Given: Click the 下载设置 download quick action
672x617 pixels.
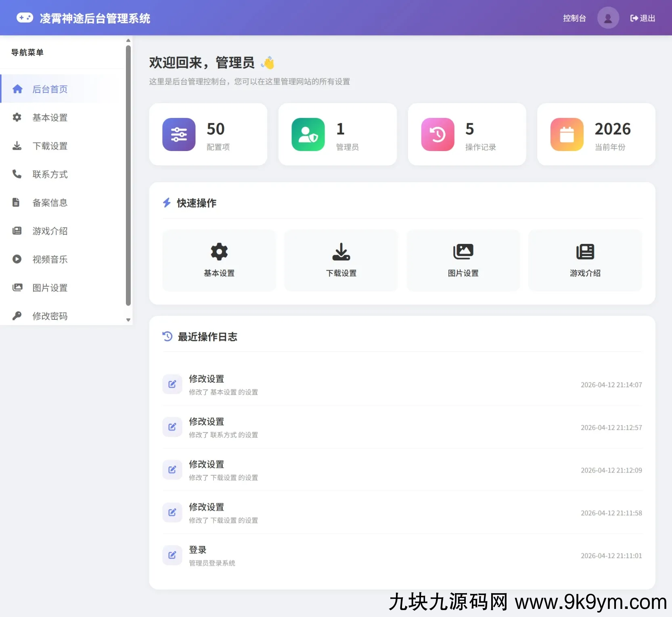Looking at the screenshot, I should pyautogui.click(x=341, y=260).
